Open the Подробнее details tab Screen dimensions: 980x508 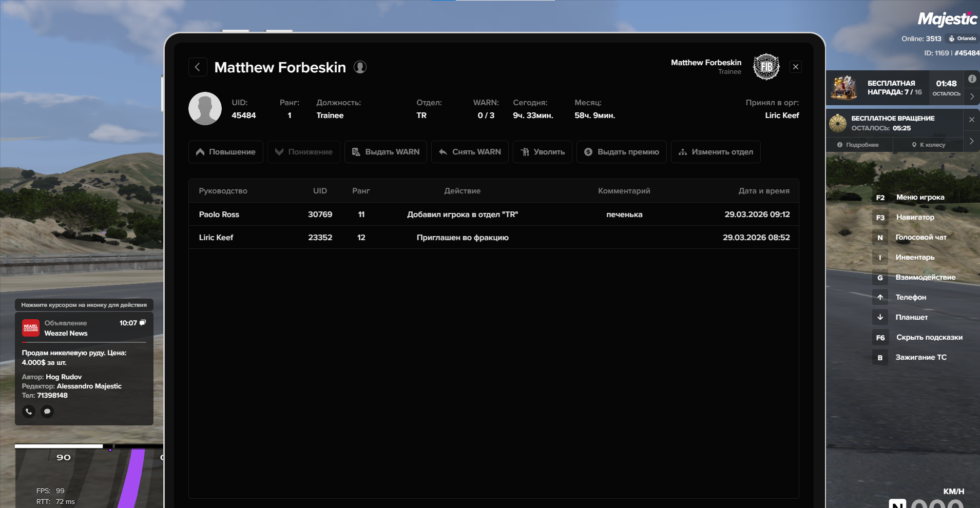pyautogui.click(x=858, y=145)
